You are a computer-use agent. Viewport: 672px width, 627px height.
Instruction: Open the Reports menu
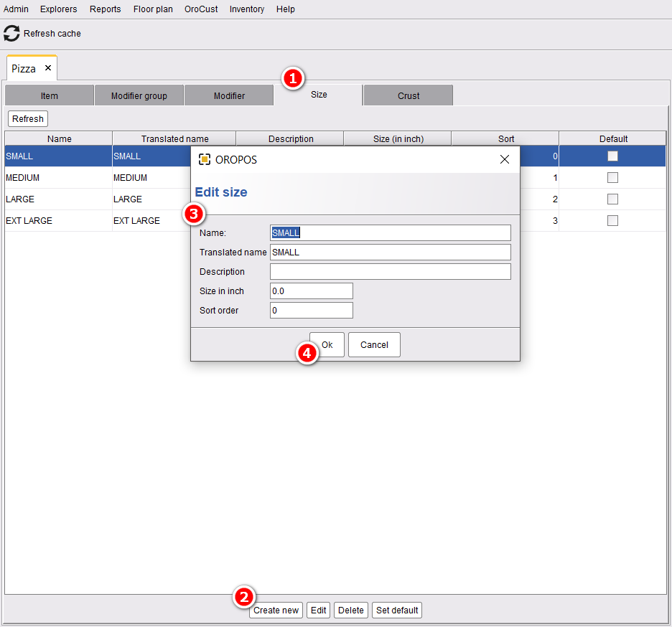[105, 9]
